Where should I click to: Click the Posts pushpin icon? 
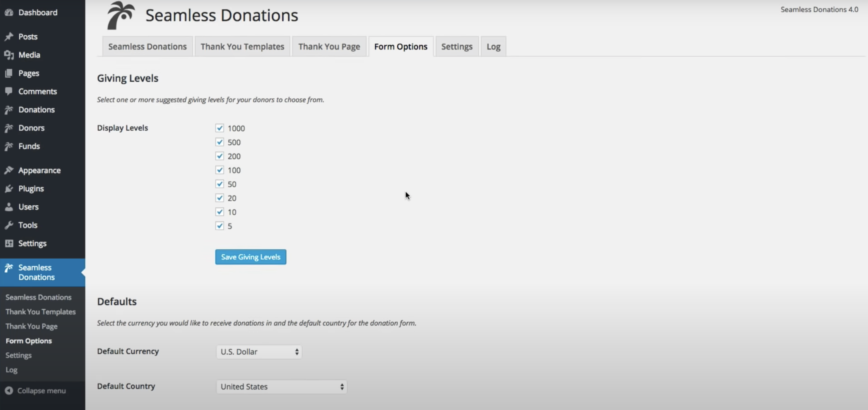click(x=9, y=36)
